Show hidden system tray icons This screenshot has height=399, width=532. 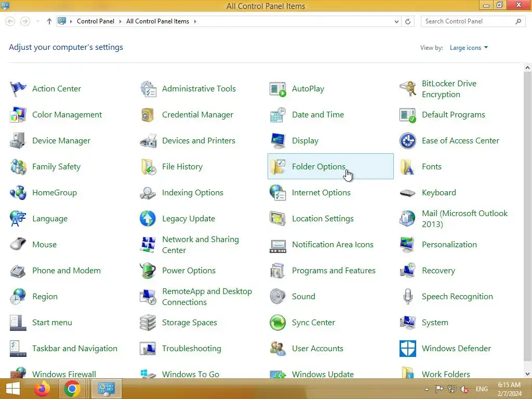tap(427, 389)
